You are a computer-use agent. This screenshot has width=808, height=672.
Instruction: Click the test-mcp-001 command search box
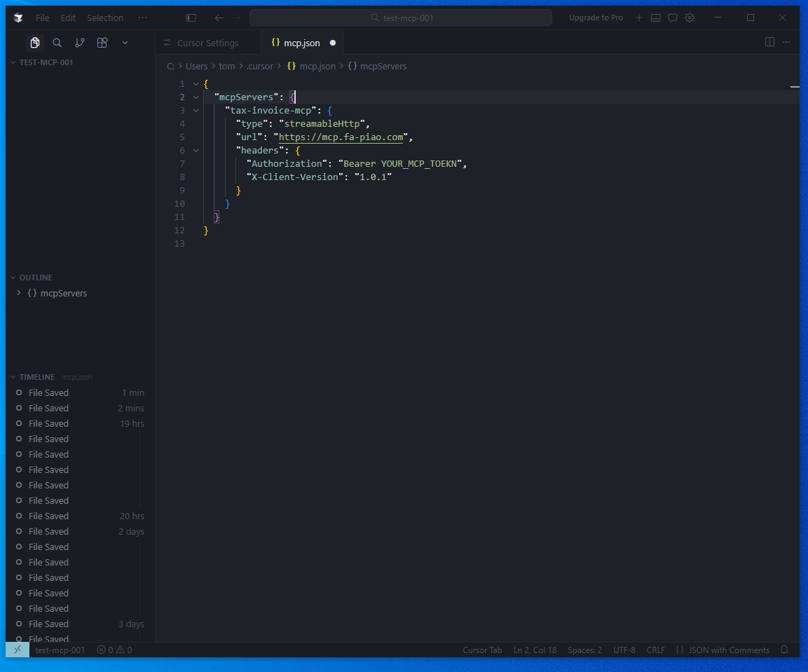(400, 18)
